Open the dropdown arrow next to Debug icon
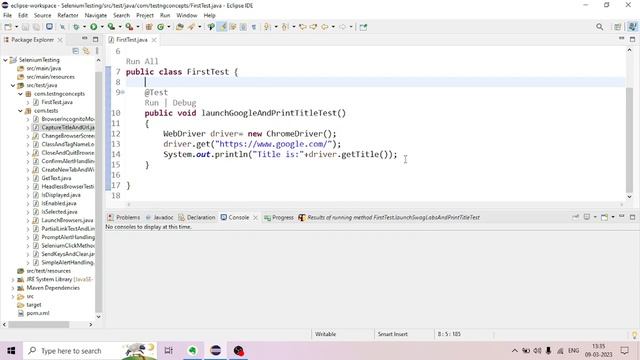The image size is (640, 360). coord(84,27)
